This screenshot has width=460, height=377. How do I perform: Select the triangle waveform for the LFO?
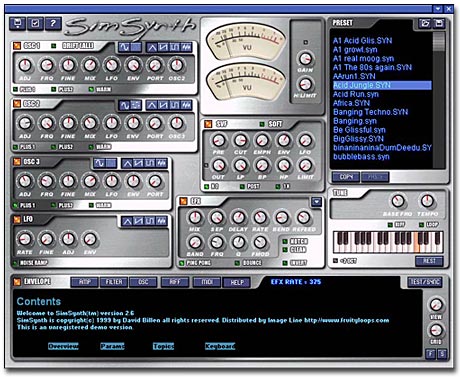click(127, 221)
